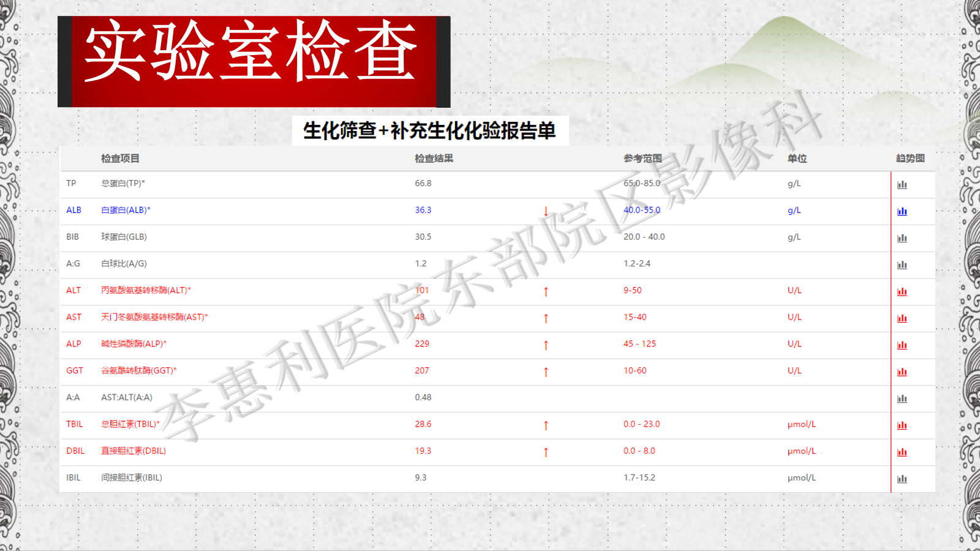Click reference range 40.0-55.0
The width and height of the screenshot is (980, 551).
[642, 210]
